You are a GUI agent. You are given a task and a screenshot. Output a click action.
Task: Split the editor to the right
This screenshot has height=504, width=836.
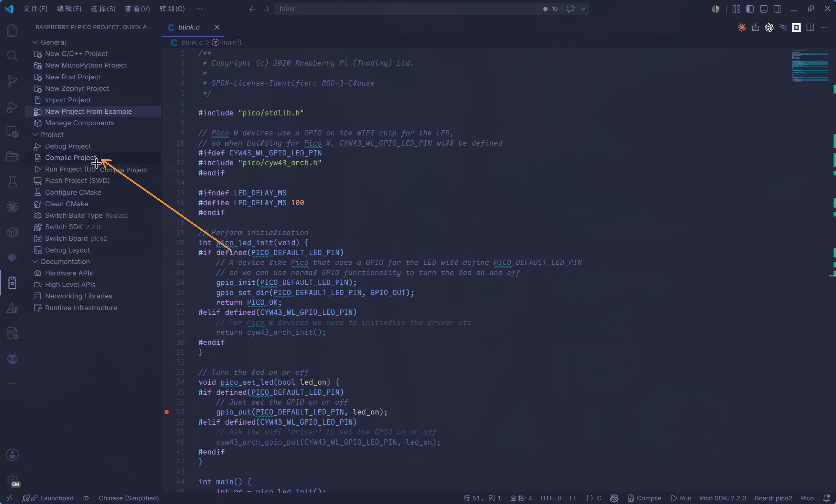(810, 28)
